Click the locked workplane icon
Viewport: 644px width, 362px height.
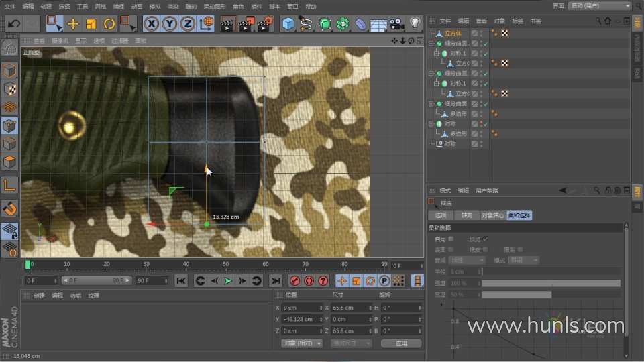[9, 231]
